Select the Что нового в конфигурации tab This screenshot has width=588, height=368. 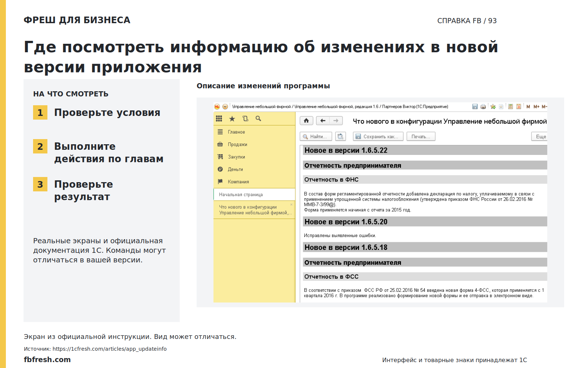pos(254,210)
